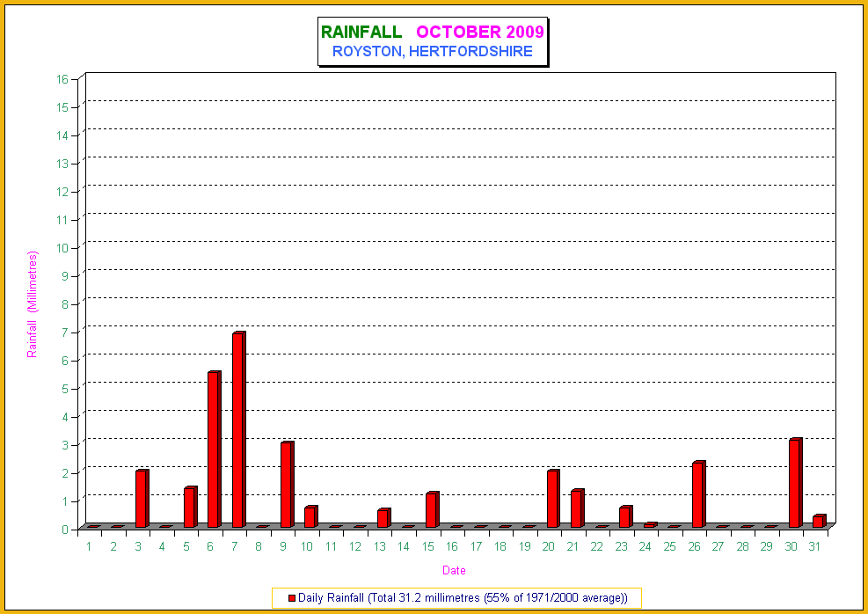Click x-axis date label '22'
868x614 pixels.
(597, 546)
